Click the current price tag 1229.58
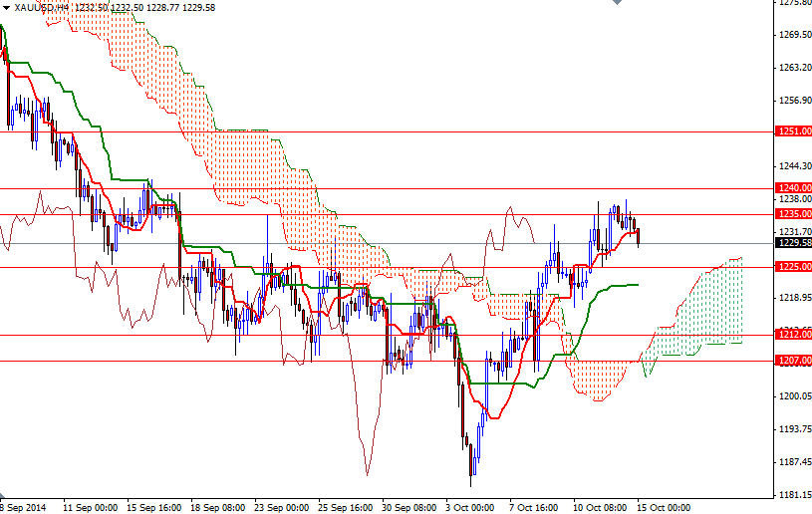 [x=792, y=242]
